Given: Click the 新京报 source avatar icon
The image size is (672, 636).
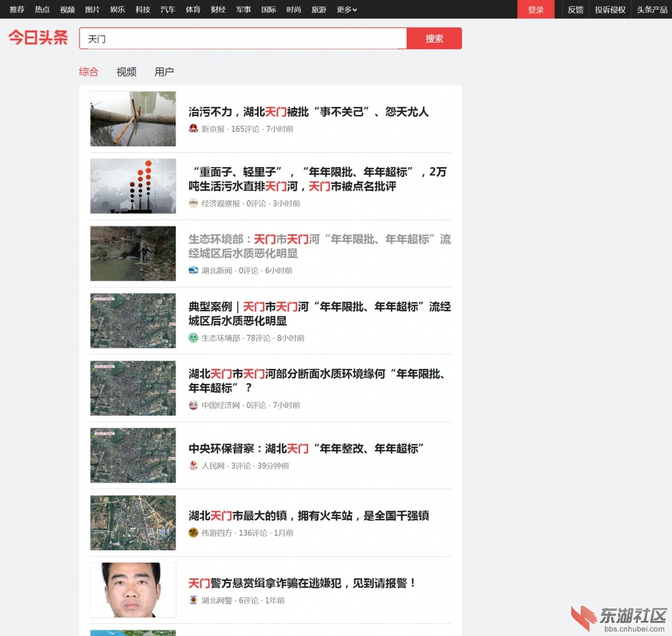Looking at the screenshot, I should coord(193,129).
